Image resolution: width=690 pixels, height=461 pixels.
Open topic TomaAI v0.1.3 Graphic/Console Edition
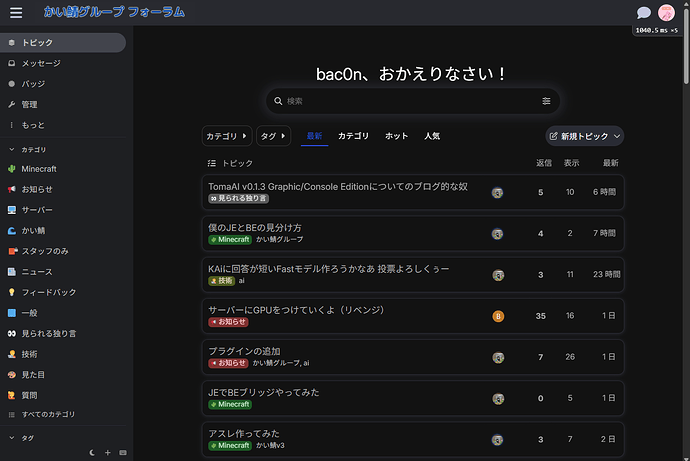coord(338,187)
